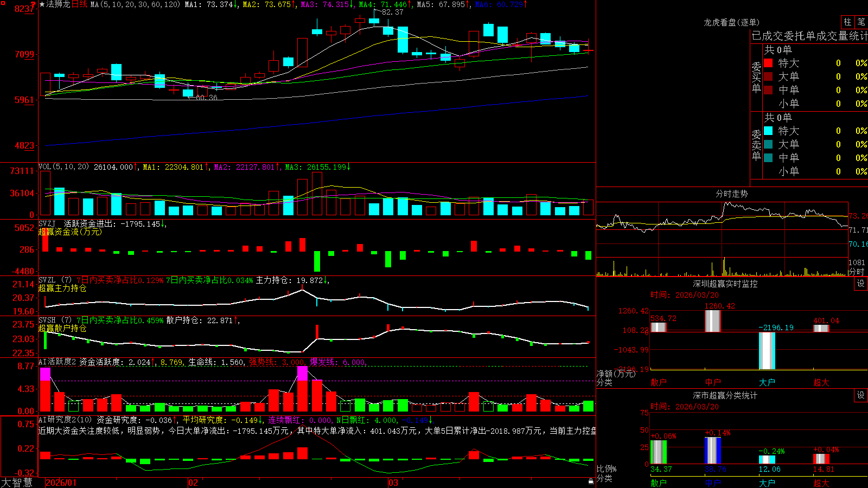
Task: Open 设 settings for 深圳超赢实时监控
Action: point(861,284)
